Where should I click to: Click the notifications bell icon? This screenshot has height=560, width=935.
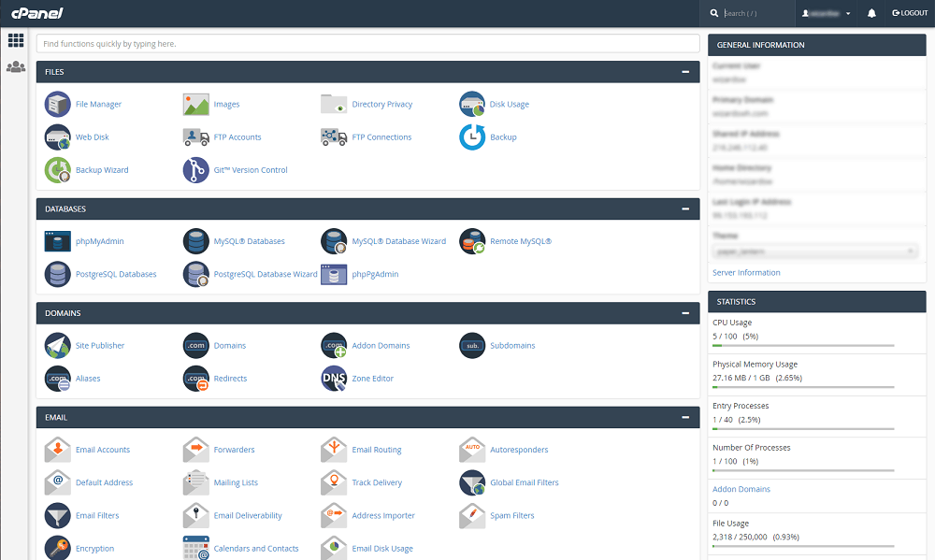pos(871,13)
